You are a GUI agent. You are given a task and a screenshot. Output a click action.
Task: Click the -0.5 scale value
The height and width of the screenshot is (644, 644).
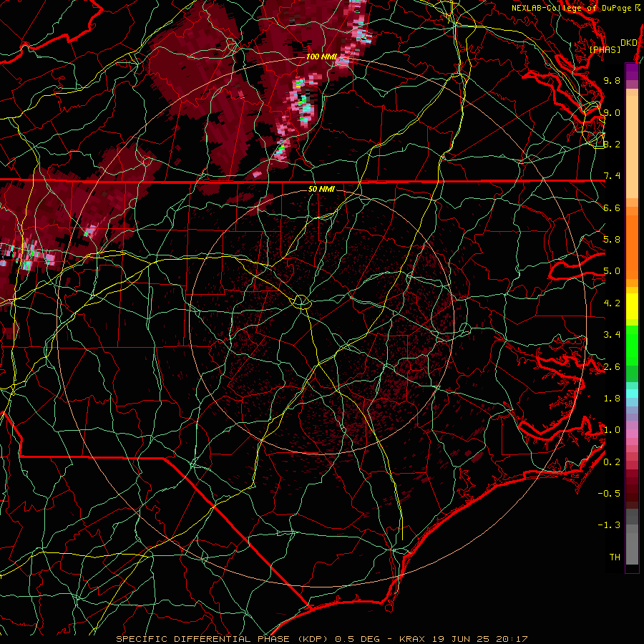coord(609,494)
